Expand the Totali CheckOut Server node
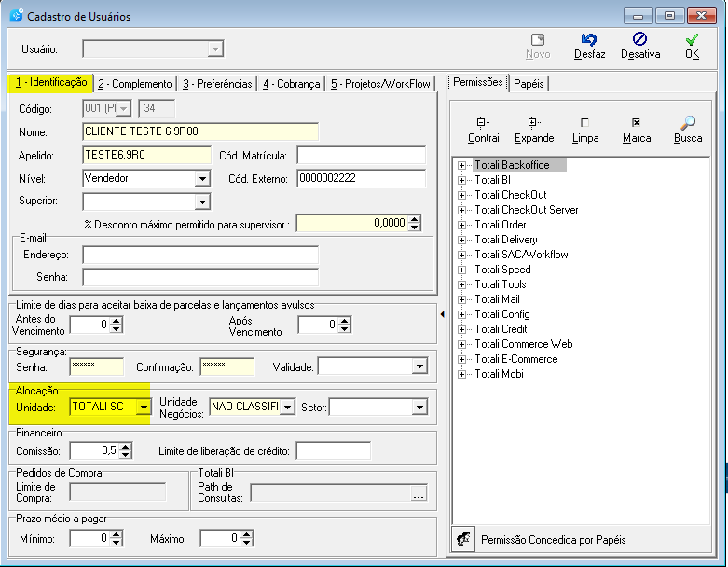Image resolution: width=728 pixels, height=567 pixels. coord(461,210)
